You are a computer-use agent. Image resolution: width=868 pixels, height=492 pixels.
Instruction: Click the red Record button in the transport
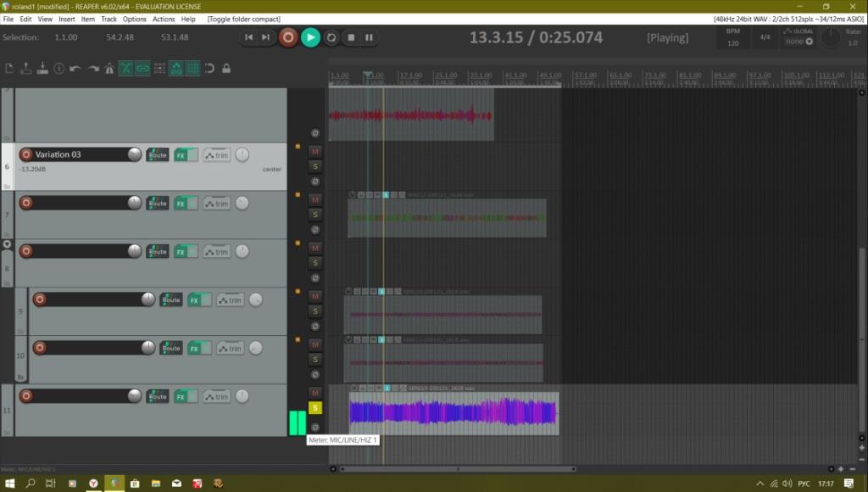pyautogui.click(x=288, y=37)
